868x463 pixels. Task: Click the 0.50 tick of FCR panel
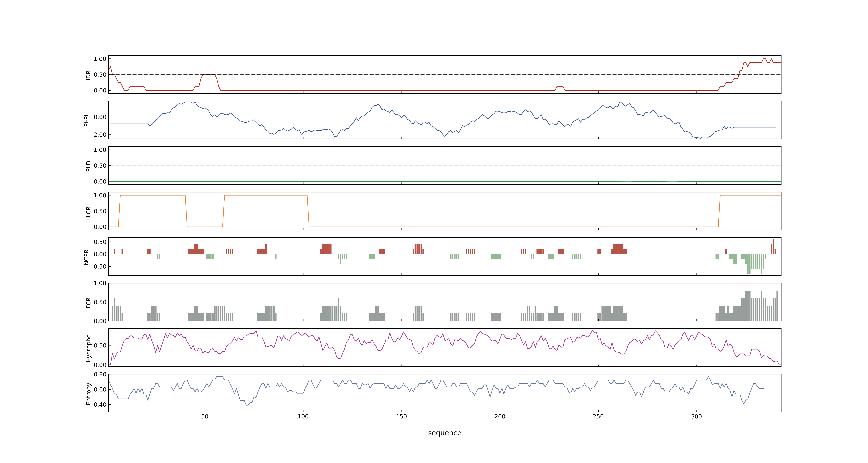[x=100, y=302]
